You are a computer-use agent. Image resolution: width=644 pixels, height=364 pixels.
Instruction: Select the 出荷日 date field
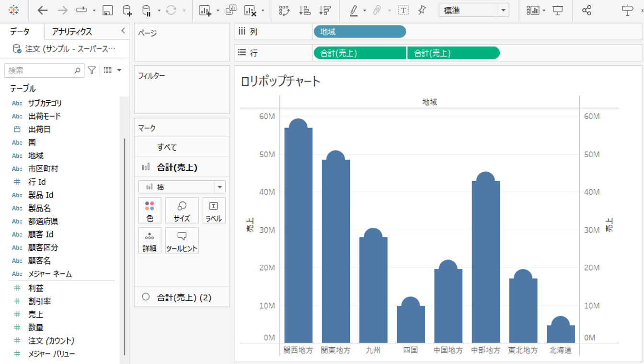pos(39,129)
